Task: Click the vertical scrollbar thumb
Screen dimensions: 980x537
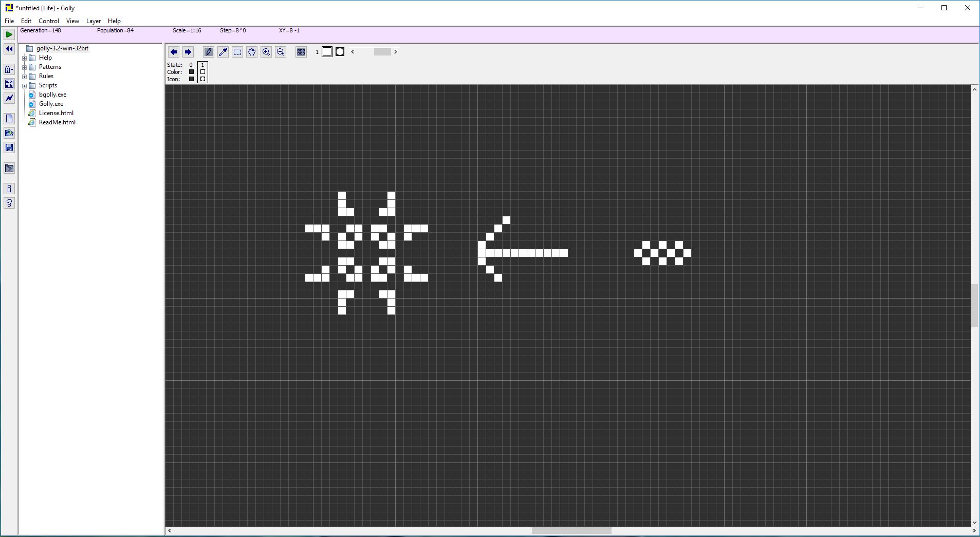Action: coord(974,305)
